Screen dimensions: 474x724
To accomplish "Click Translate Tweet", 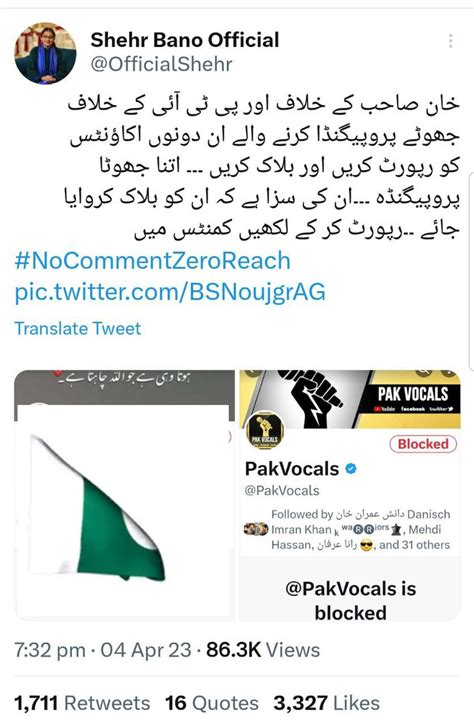I will [x=78, y=329].
